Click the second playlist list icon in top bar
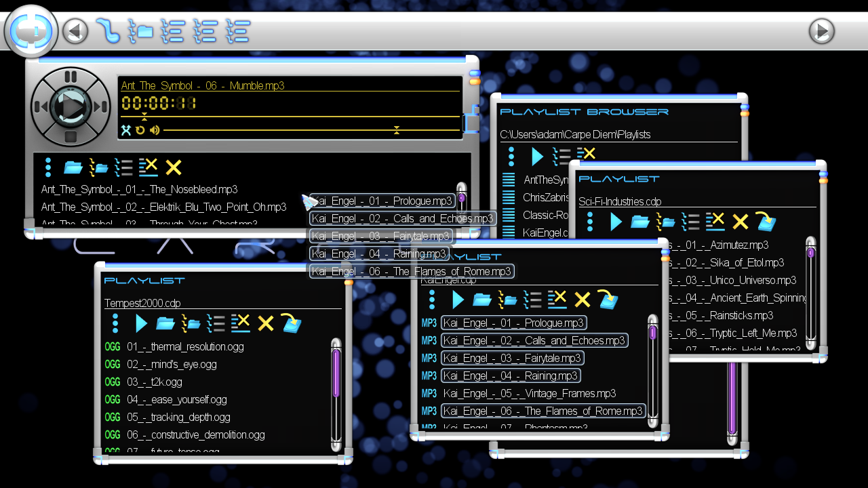 (x=205, y=30)
